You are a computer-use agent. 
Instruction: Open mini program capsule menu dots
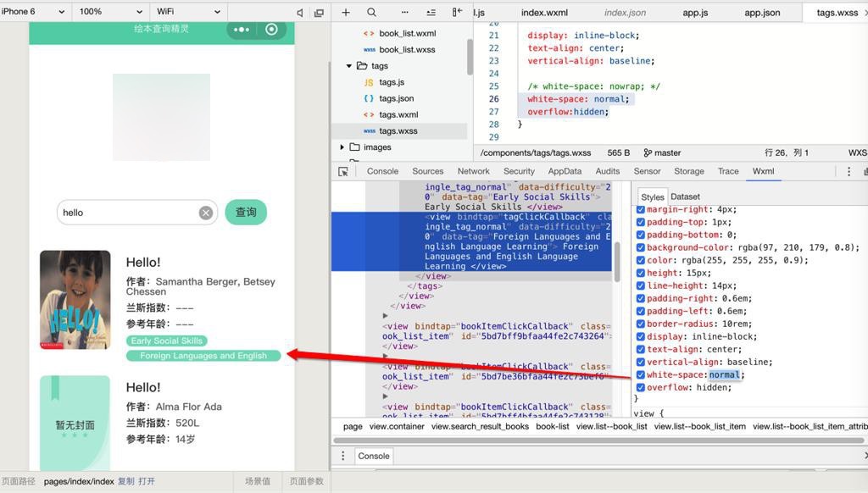pyautogui.click(x=242, y=30)
